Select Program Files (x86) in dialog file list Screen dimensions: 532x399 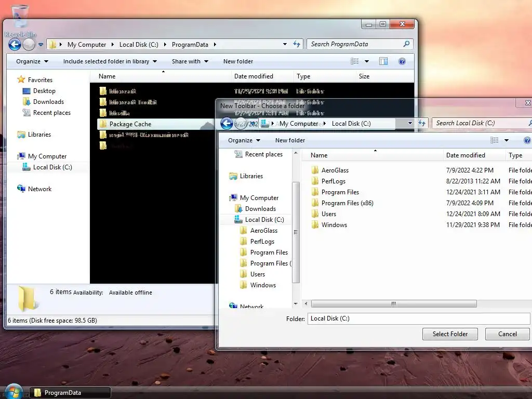347,203
